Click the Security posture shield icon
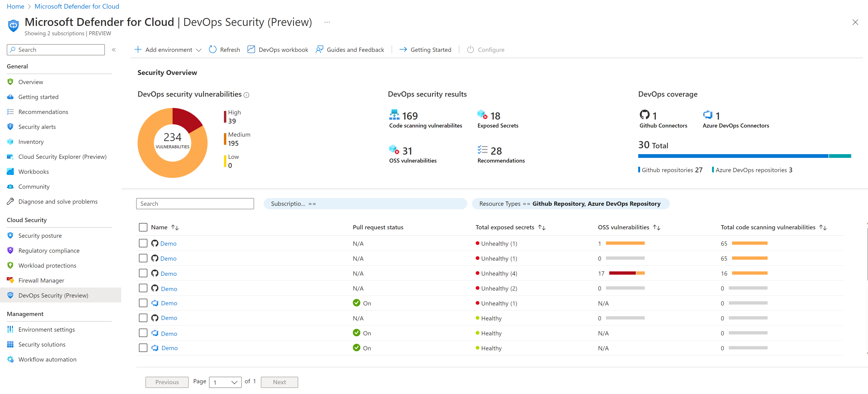This screenshot has width=868, height=394. coord(11,236)
